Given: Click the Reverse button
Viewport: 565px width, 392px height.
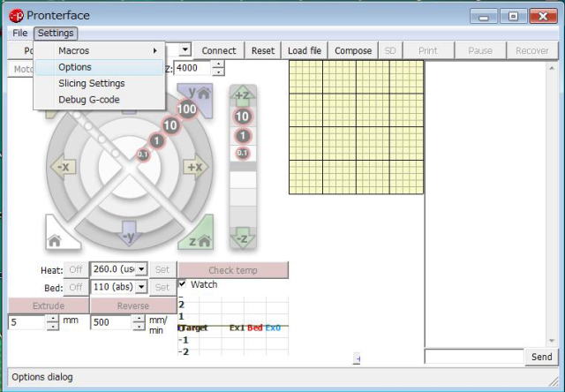Looking at the screenshot, I should click(x=133, y=305).
